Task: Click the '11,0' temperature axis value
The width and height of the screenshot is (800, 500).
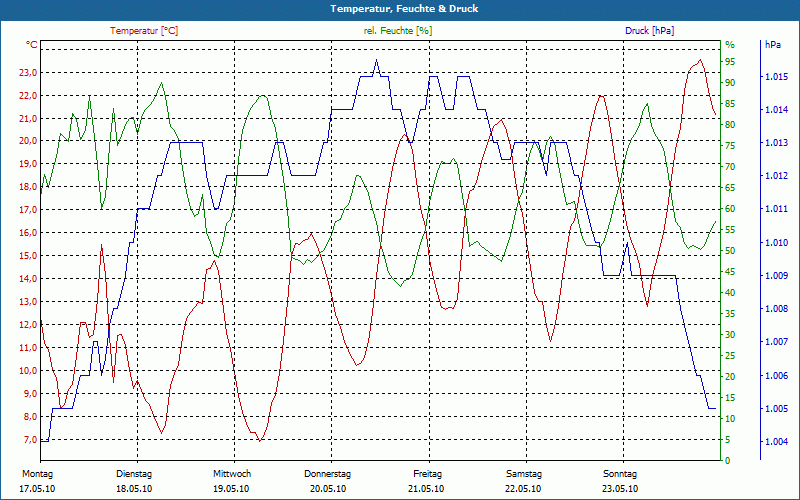Action: (28, 347)
